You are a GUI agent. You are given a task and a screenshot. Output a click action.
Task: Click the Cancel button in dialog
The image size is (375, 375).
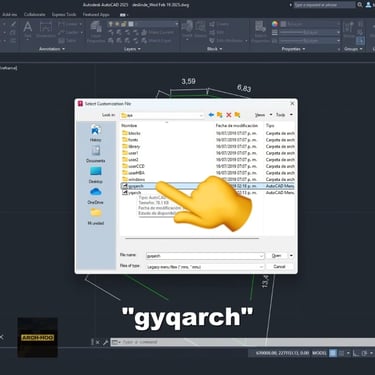[x=279, y=267]
